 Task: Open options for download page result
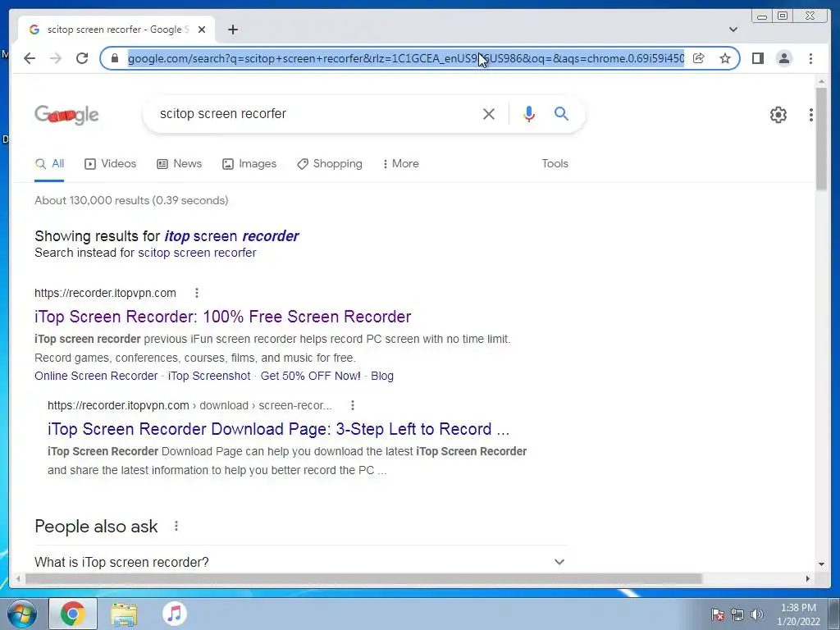pyautogui.click(x=352, y=405)
